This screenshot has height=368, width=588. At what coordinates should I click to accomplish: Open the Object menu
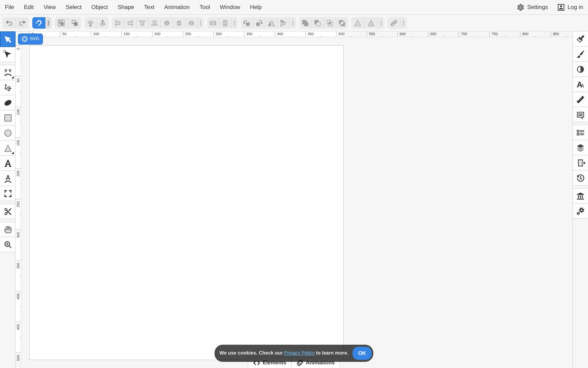[x=99, y=7]
